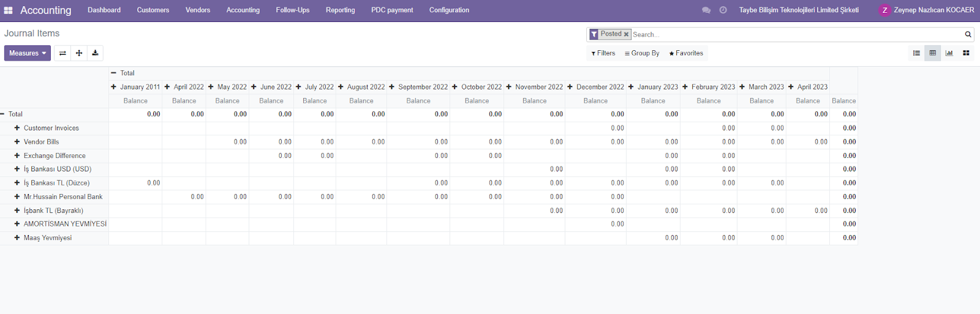This screenshot has height=314, width=980.
Task: Open the activities clock icon
Action: [723, 10]
